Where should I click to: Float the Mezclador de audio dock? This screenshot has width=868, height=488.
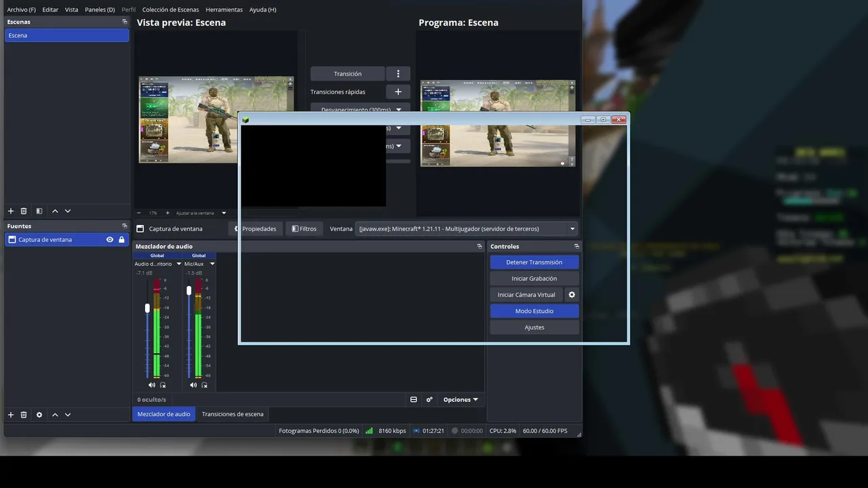pos(479,246)
